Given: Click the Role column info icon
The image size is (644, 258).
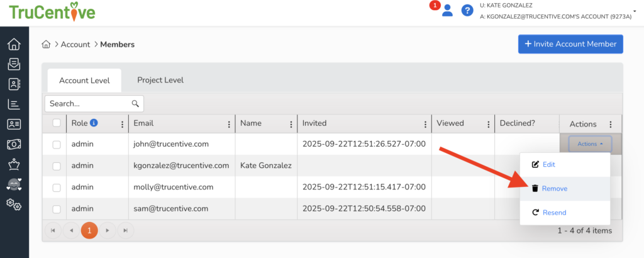Looking at the screenshot, I should coord(94,123).
